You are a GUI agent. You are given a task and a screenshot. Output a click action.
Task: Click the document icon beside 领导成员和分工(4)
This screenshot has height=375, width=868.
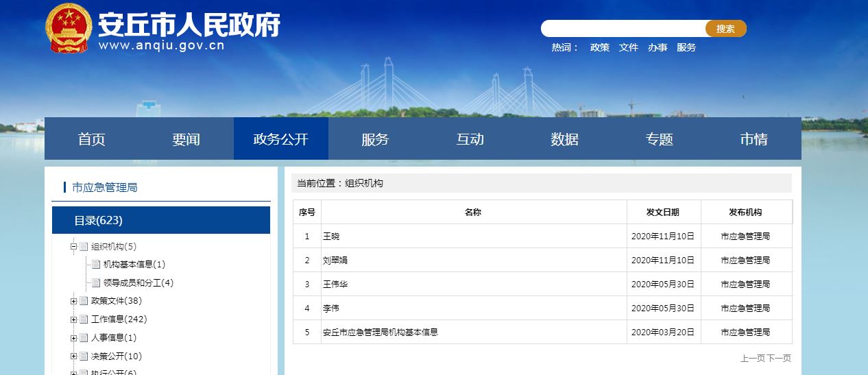[96, 283]
